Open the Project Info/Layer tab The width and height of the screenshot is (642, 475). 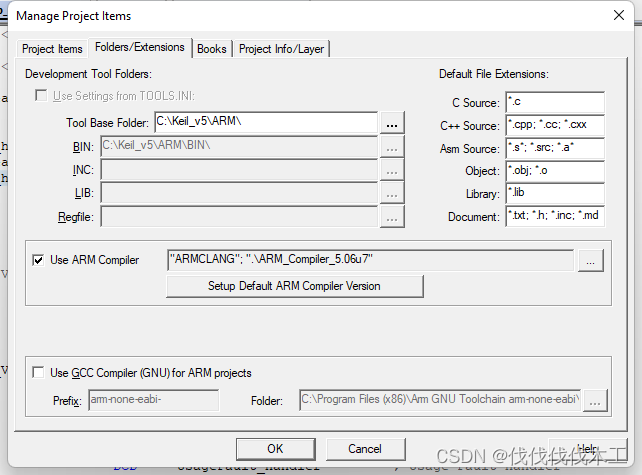[x=281, y=49]
